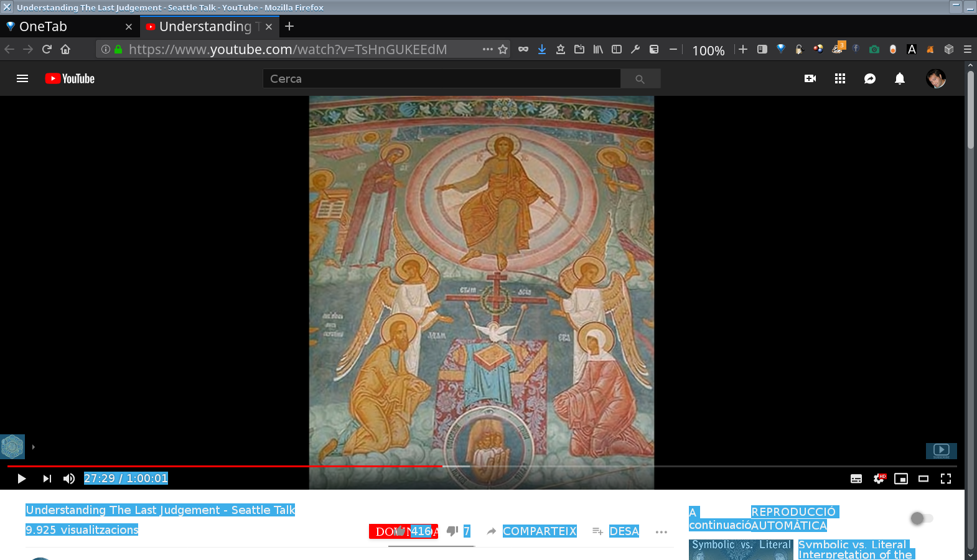Open the Facebook container extension icon

pos(856,49)
